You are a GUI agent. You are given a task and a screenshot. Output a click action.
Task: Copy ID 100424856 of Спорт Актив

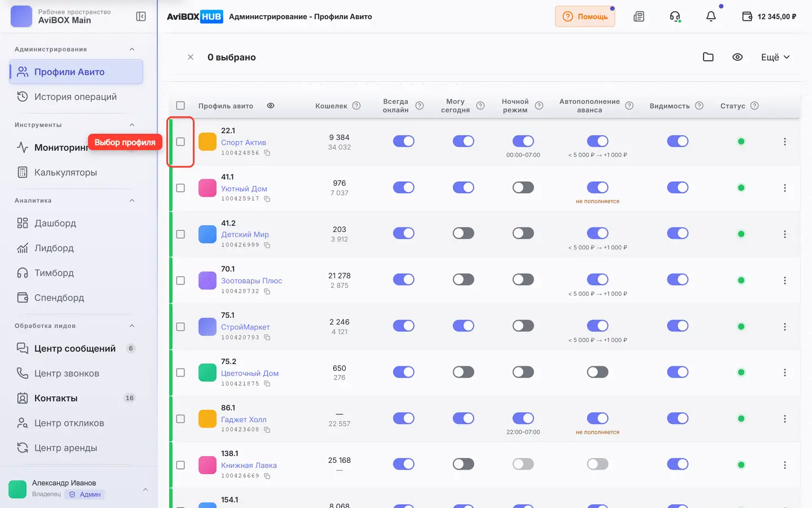click(x=267, y=153)
